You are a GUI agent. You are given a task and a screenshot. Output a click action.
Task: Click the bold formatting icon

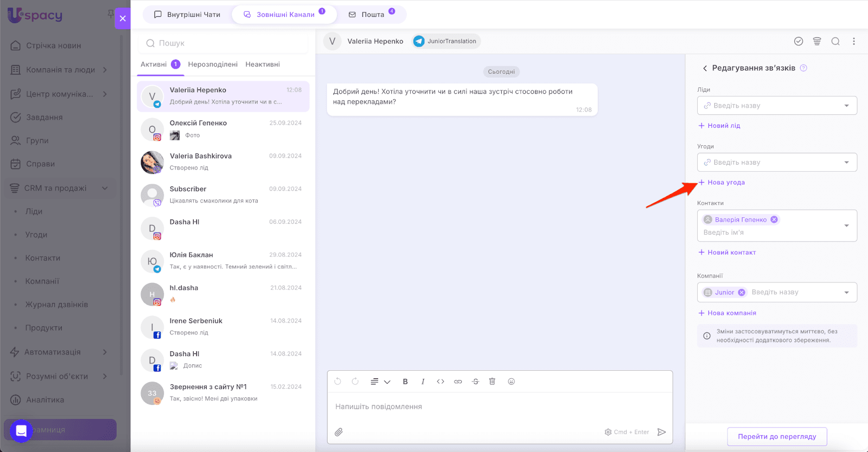tap(405, 382)
